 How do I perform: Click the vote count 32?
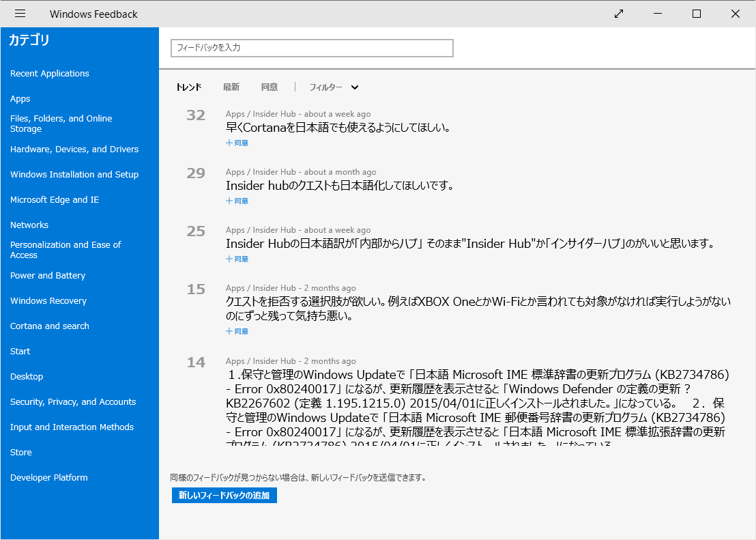tap(196, 115)
